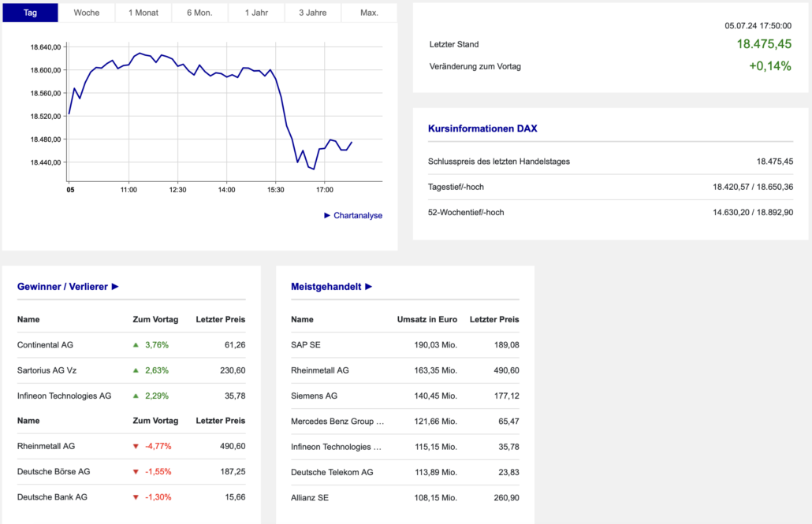Select the Max. time range tab
Screen dimensions: 812x524
click(369, 13)
